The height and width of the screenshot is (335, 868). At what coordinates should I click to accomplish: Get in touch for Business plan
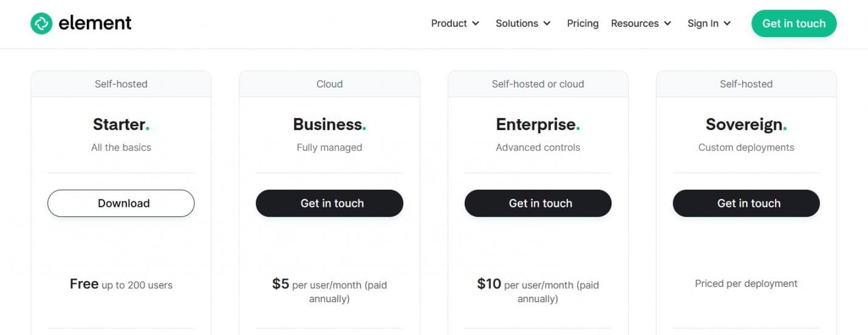[x=329, y=204]
